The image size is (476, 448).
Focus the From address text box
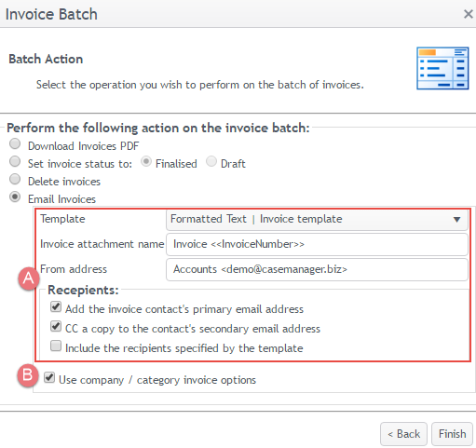[317, 269]
